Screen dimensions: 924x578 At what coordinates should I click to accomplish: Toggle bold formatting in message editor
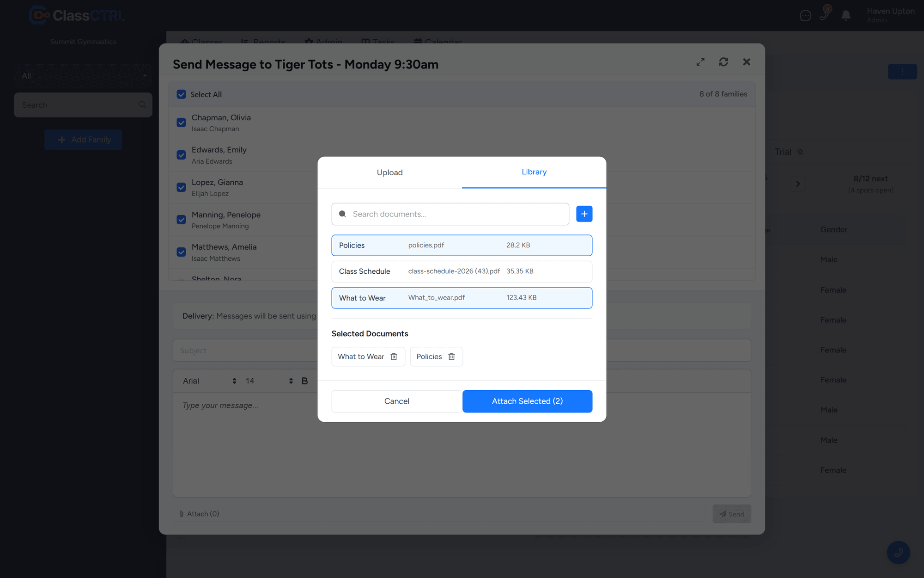point(304,381)
